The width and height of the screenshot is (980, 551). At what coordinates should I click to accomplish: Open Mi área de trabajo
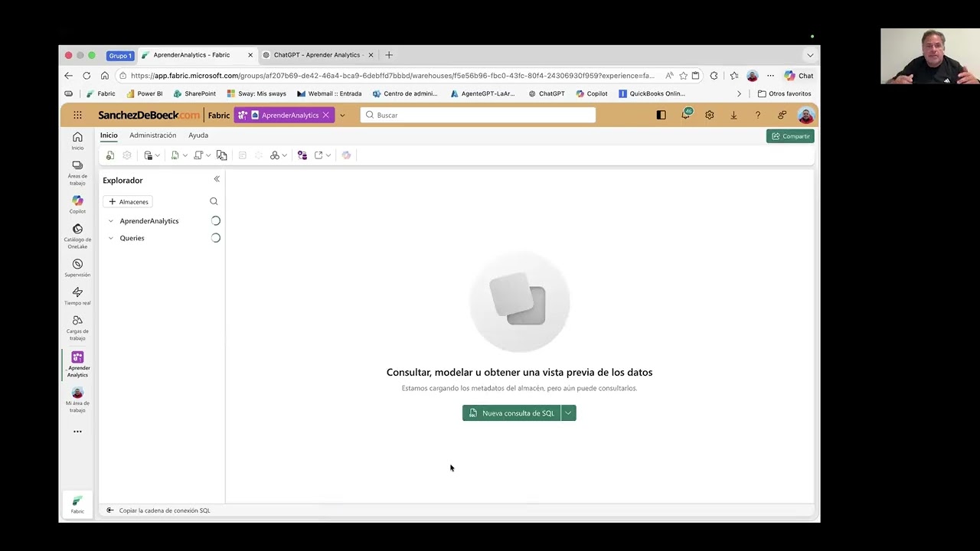click(x=77, y=399)
